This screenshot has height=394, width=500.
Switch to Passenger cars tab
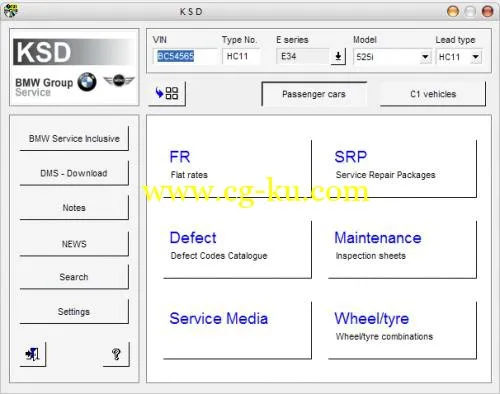(314, 94)
